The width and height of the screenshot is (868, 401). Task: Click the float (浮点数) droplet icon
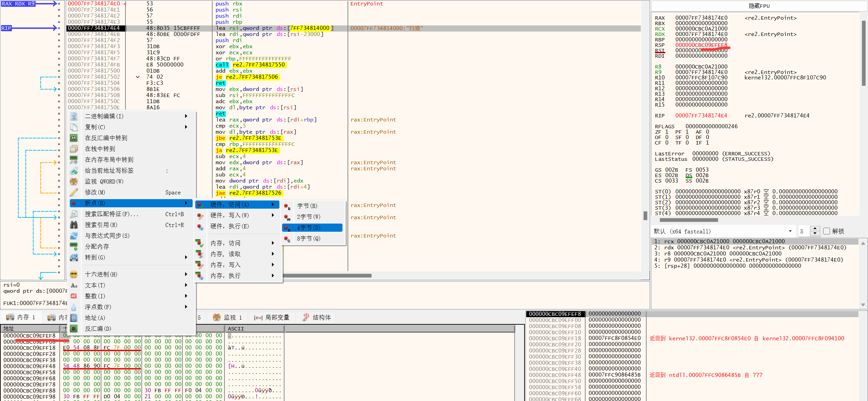74,307
